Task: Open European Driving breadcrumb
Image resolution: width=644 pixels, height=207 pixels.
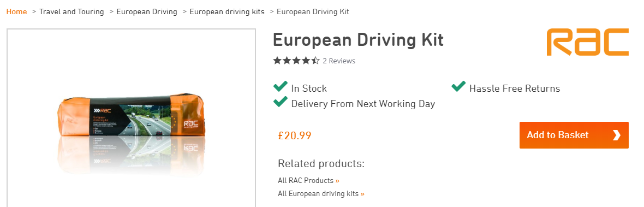Action: coord(147,11)
